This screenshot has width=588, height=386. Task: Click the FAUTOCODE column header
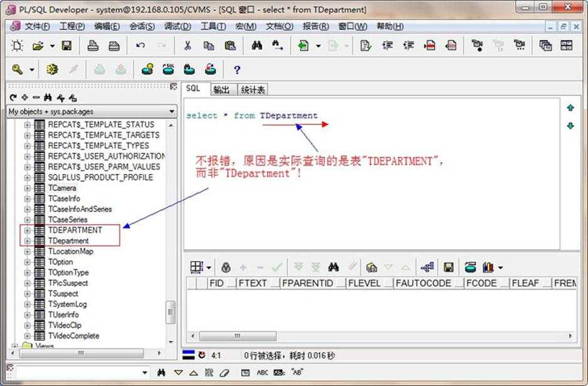click(429, 283)
